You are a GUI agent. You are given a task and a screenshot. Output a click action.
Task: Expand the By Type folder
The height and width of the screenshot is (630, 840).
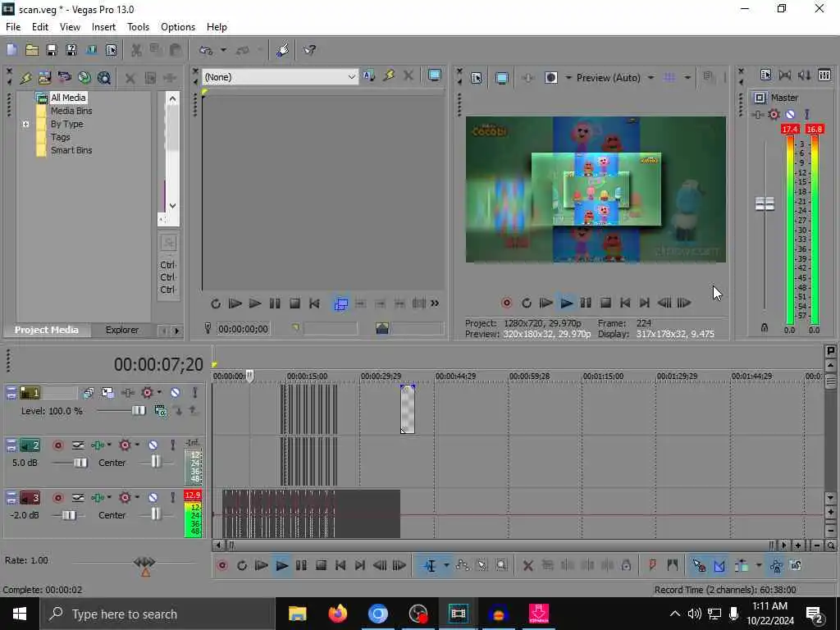click(25, 125)
